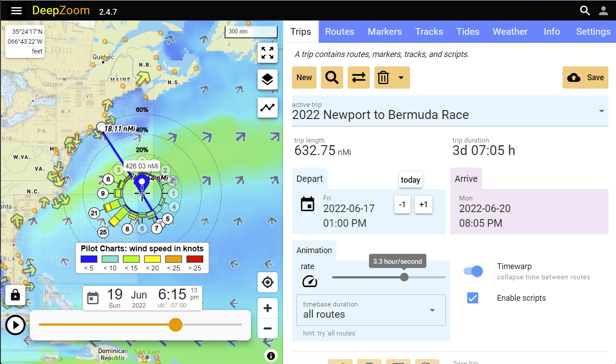This screenshot has width=616, height=364.
Task: Decrease departure date by one day
Action: pos(402,204)
